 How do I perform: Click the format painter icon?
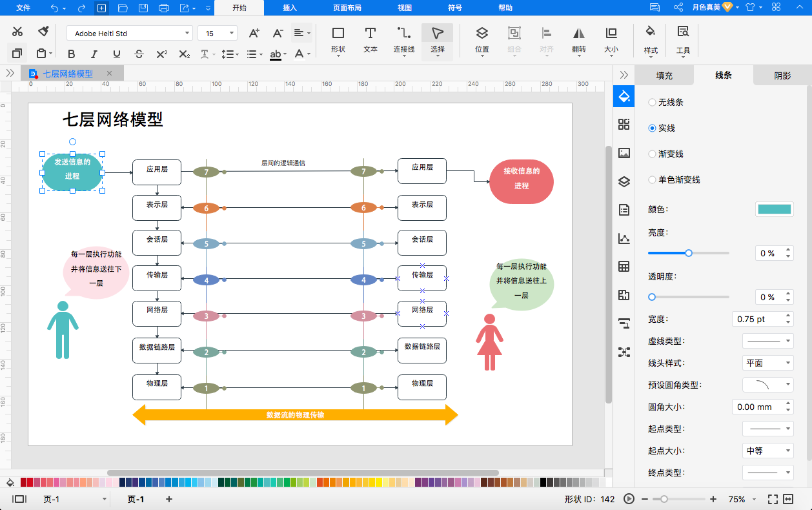click(x=43, y=32)
